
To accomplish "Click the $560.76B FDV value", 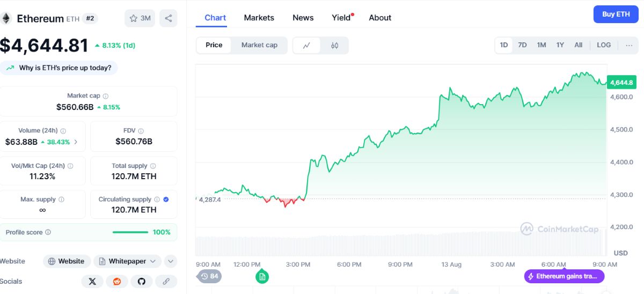I will click(x=134, y=142).
